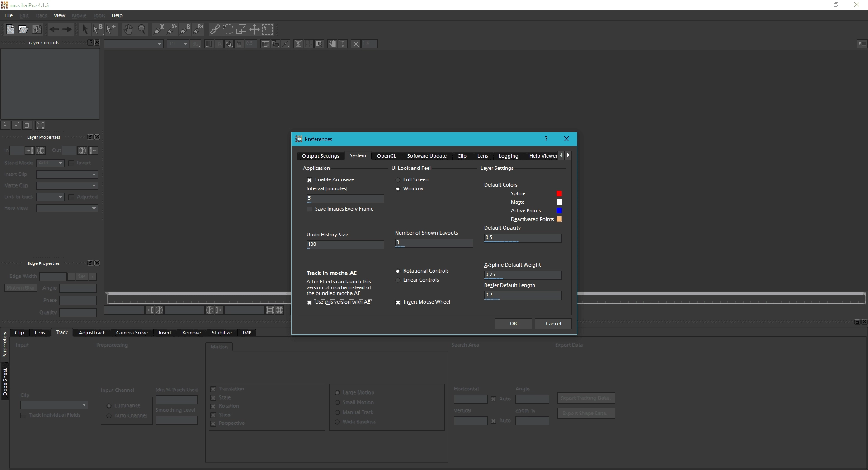Open the Help menu
Screen dimensions: 868x470
(x=117, y=15)
